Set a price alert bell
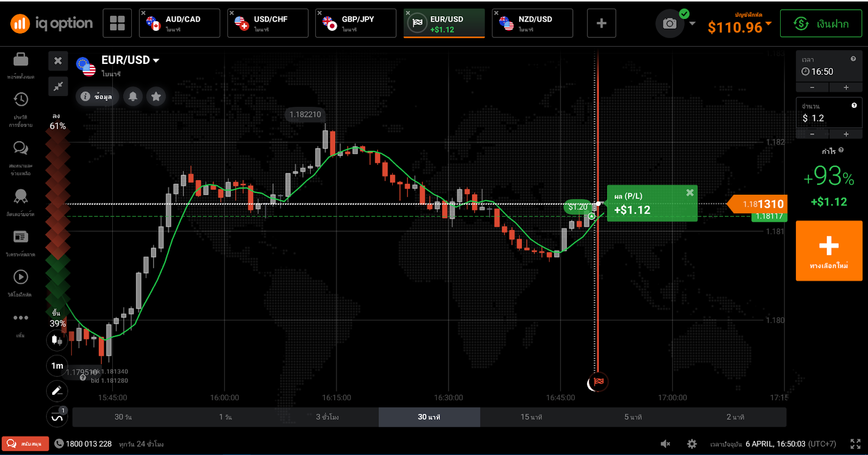The image size is (868, 455). click(x=133, y=97)
